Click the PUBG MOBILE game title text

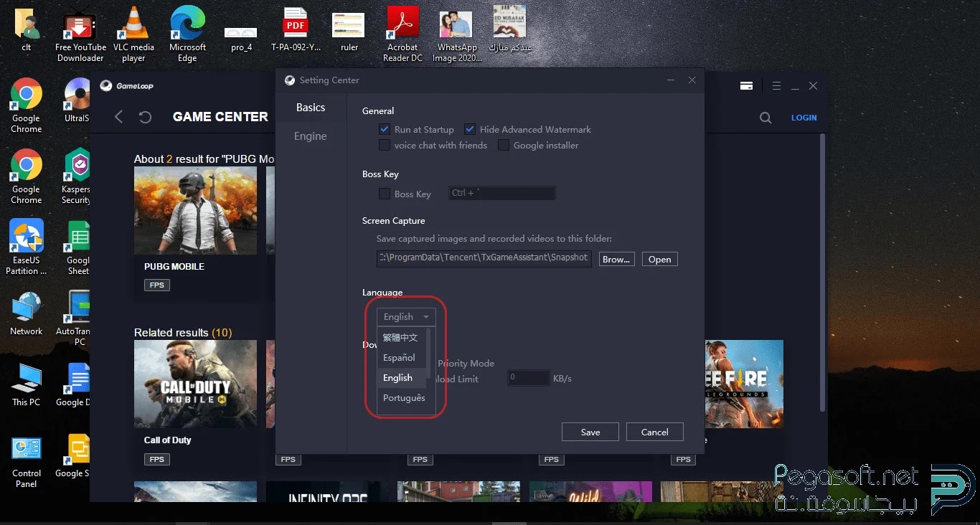(174, 266)
